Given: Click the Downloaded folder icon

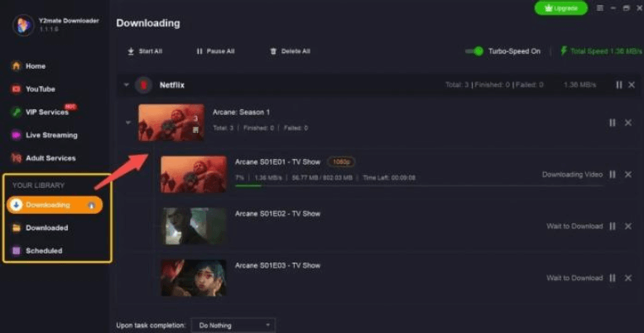Looking at the screenshot, I should click(17, 228).
